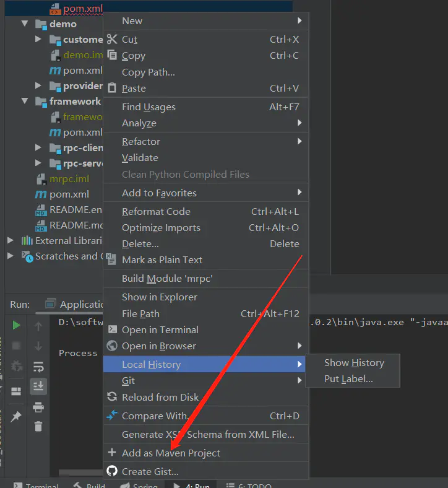This screenshot has width=448, height=488.
Task: Expand the rpc-client module folder
Action: click(x=38, y=147)
